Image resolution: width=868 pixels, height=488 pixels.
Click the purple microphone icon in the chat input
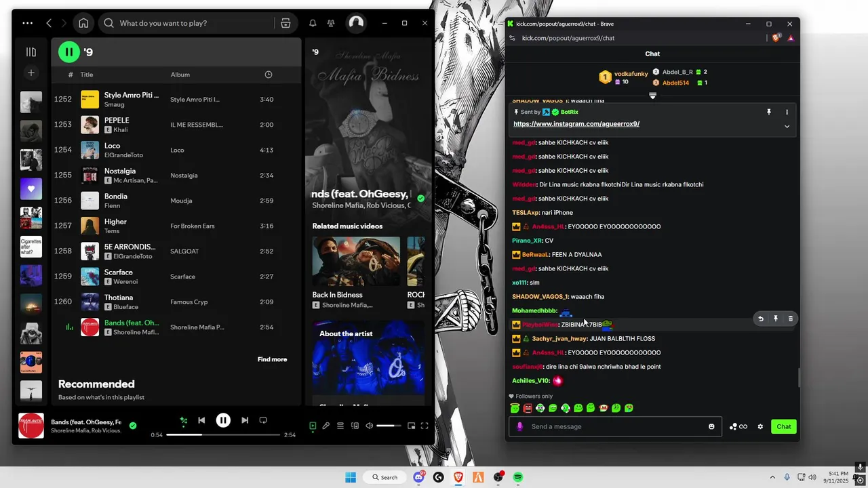(x=520, y=426)
